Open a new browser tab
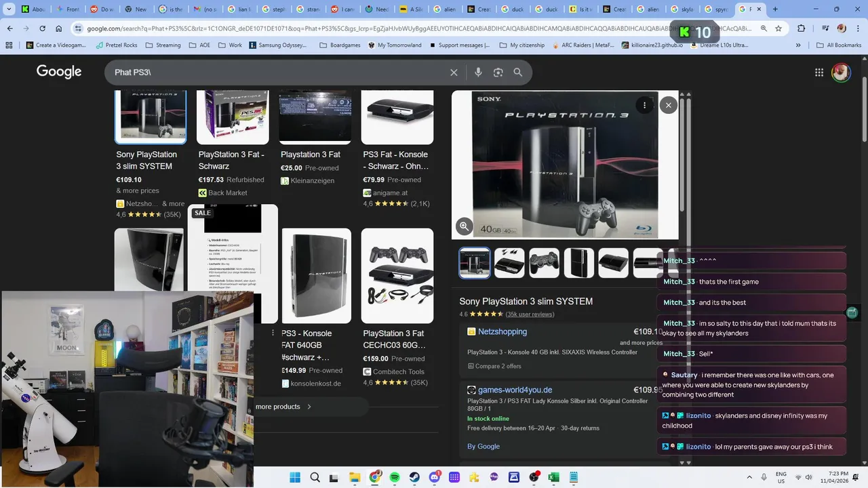 [775, 9]
